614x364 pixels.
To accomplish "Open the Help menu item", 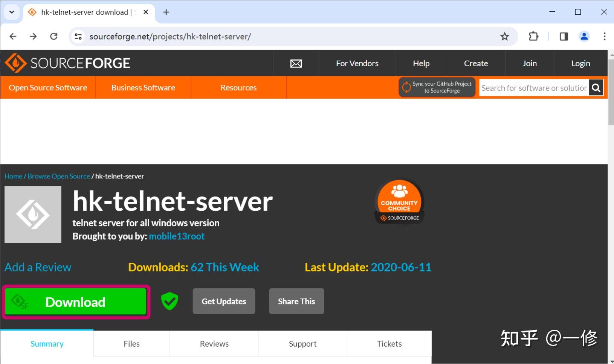I will point(421,63).
